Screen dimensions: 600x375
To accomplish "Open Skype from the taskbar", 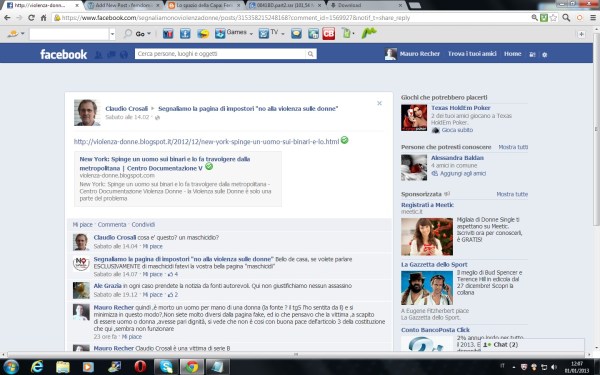I will [166, 367].
